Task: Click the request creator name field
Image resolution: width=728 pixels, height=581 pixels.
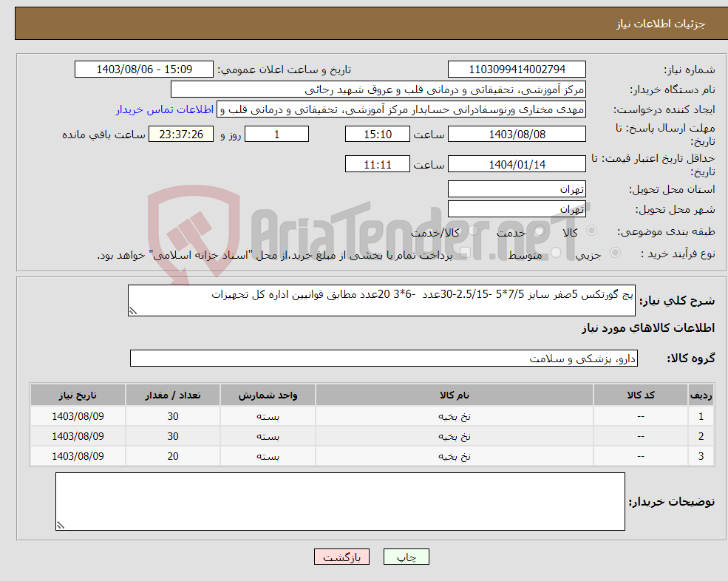Action: tap(401, 109)
